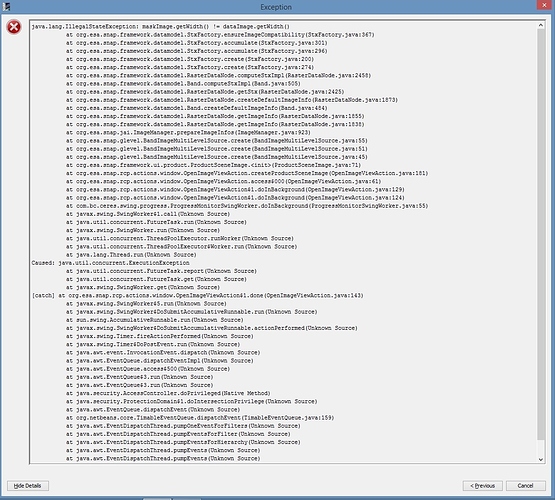The height and width of the screenshot is (500, 555).
Task: Click the scrollbar up arrow
Action: click(x=540, y=25)
